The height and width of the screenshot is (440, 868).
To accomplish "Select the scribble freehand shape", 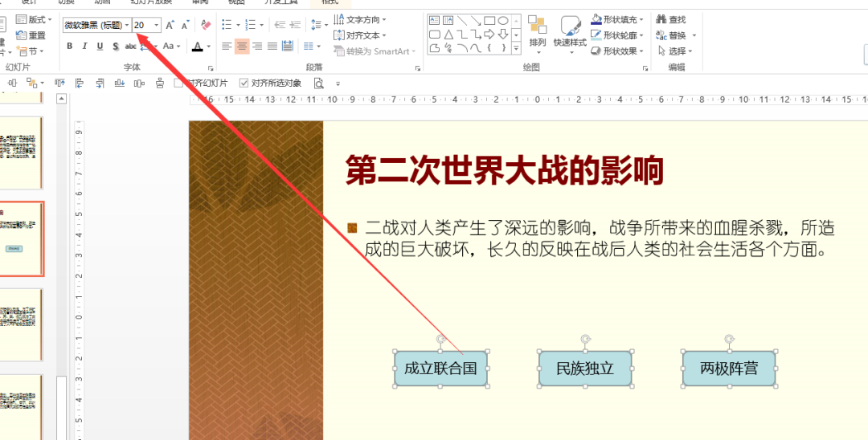I will [x=448, y=48].
